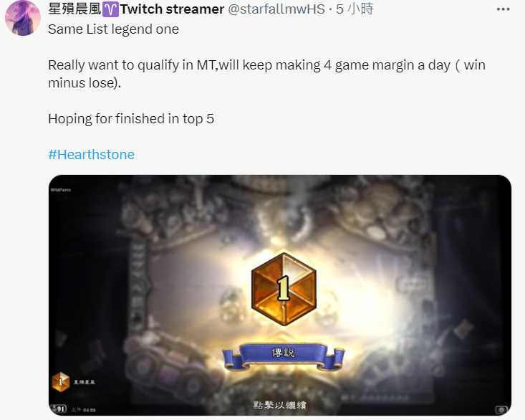Click the in-game player name 星殞晨風 label
525x420 pixels.
[85, 382]
